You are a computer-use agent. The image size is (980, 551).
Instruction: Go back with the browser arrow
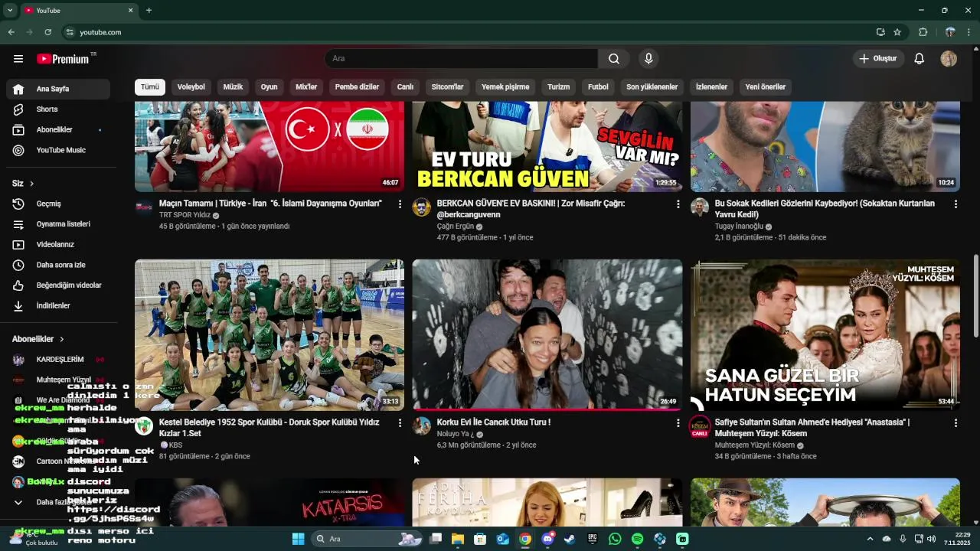[x=11, y=32]
